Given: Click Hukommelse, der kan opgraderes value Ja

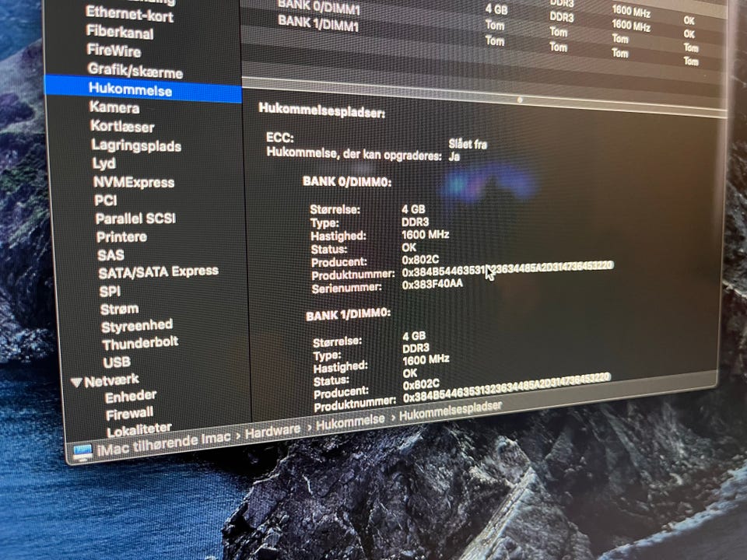Looking at the screenshot, I should coord(454,156).
